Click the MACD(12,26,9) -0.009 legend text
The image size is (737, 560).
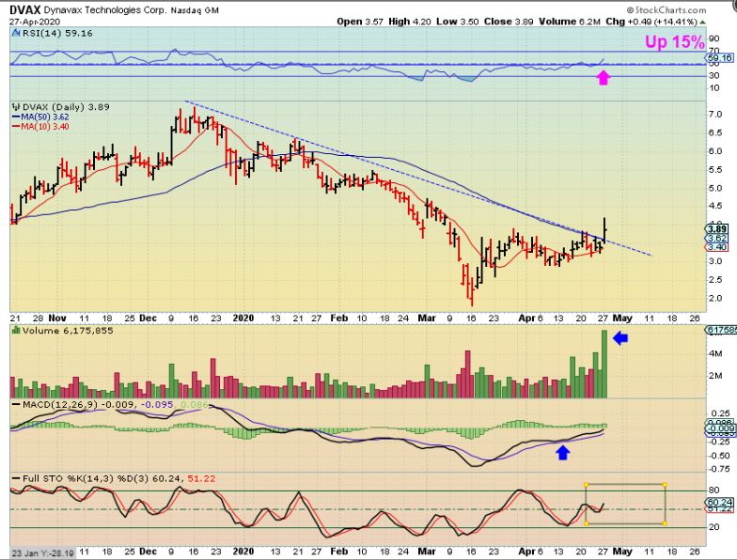tap(79, 404)
